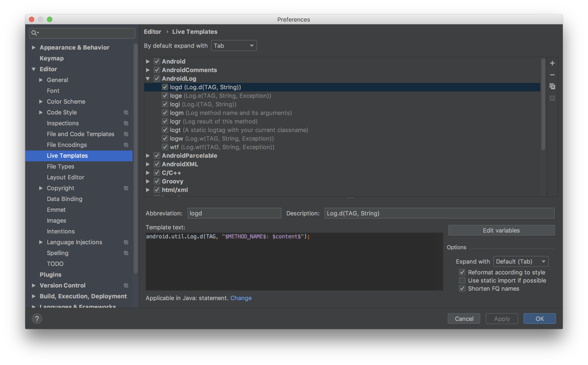Click the copy-settings icon next to Inspections
Viewport: 588px width, 365px height.
coord(126,123)
